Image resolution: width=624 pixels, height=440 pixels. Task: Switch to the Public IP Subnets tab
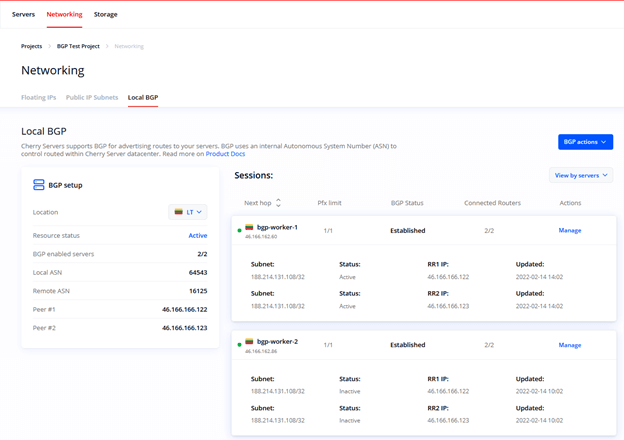pyautogui.click(x=92, y=98)
